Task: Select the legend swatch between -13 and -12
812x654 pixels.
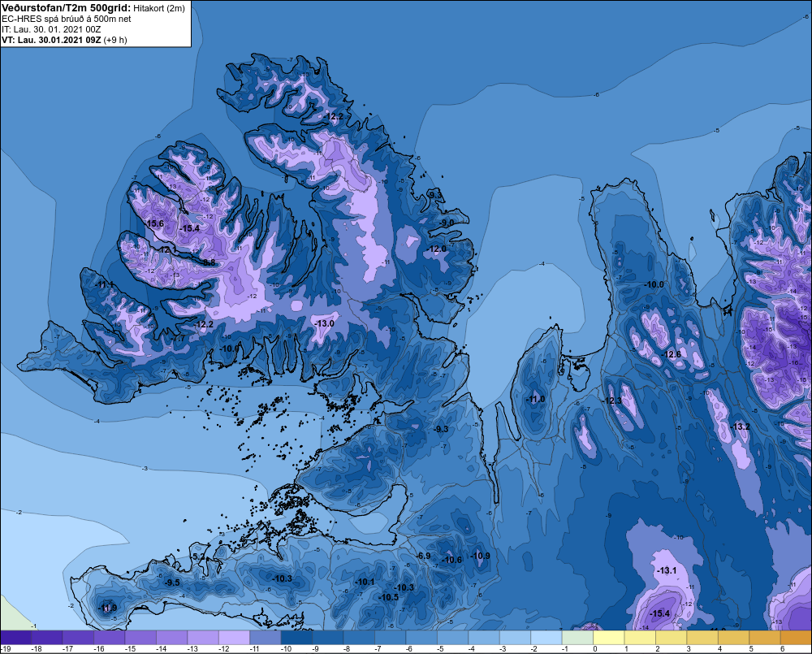Action: pos(203,638)
